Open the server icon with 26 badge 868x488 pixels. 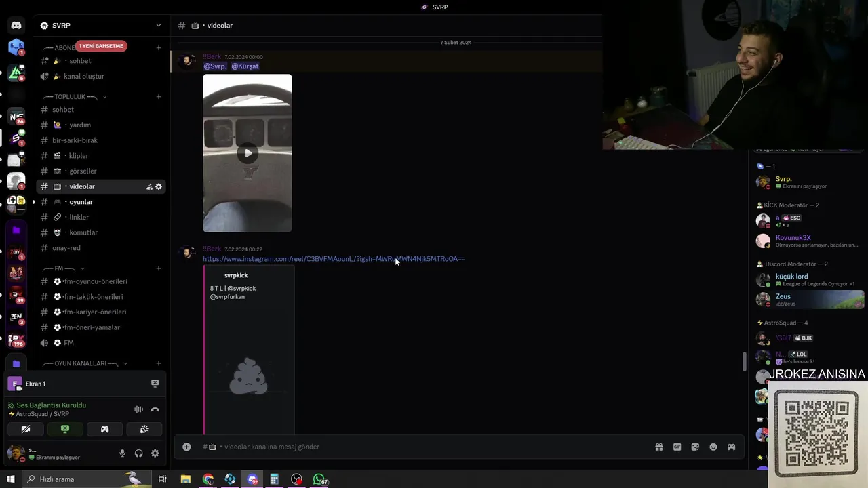pyautogui.click(x=16, y=117)
